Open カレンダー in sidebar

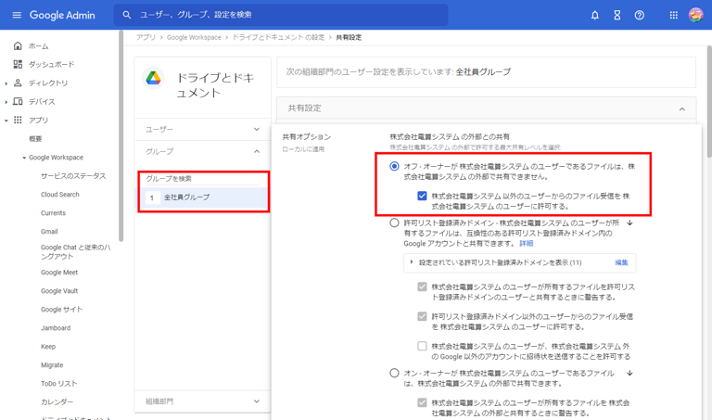(x=57, y=402)
